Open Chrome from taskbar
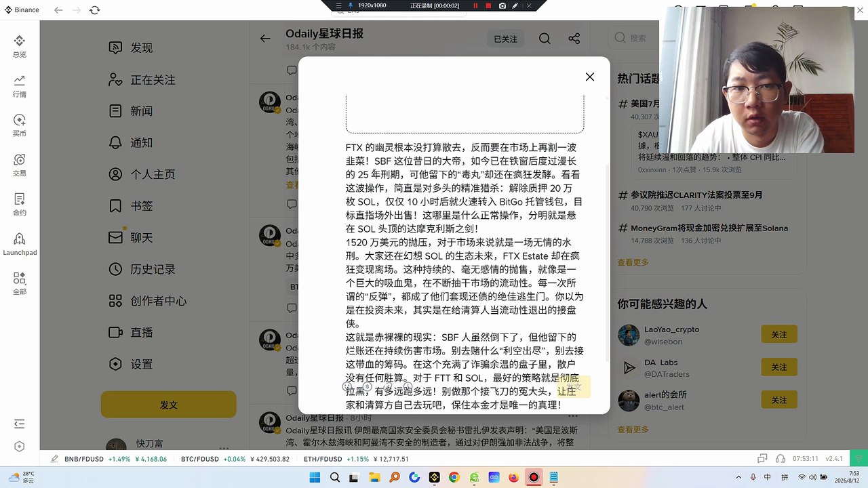Image resolution: width=868 pixels, height=488 pixels. click(x=454, y=478)
